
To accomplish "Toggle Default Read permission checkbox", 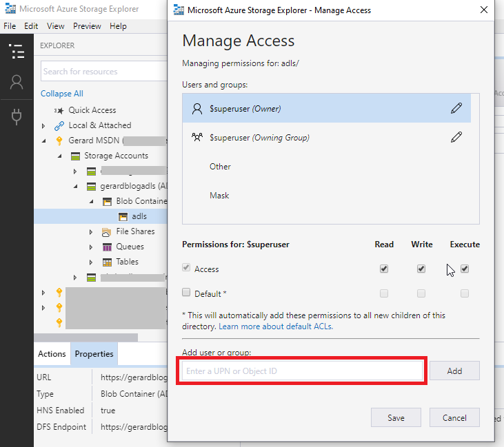I will click(x=384, y=293).
